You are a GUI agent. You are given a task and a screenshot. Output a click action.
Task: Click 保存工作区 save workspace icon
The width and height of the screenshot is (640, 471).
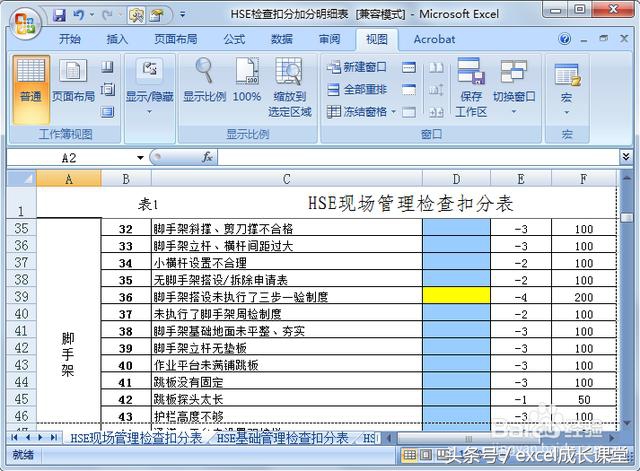[471, 85]
